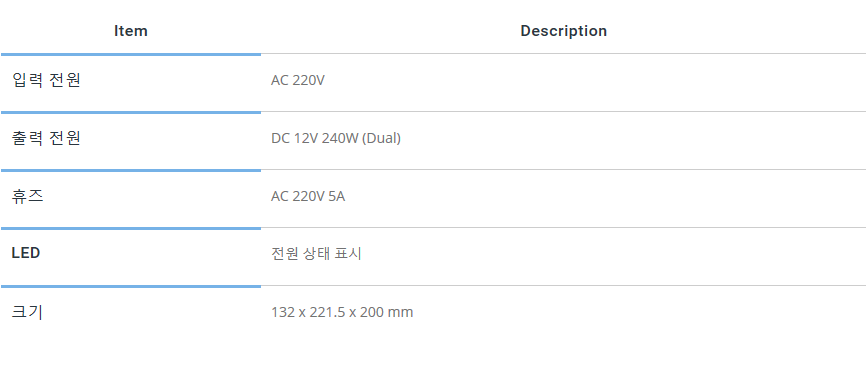Click the Description column header
The width and height of the screenshot is (866, 366).
click(x=563, y=31)
